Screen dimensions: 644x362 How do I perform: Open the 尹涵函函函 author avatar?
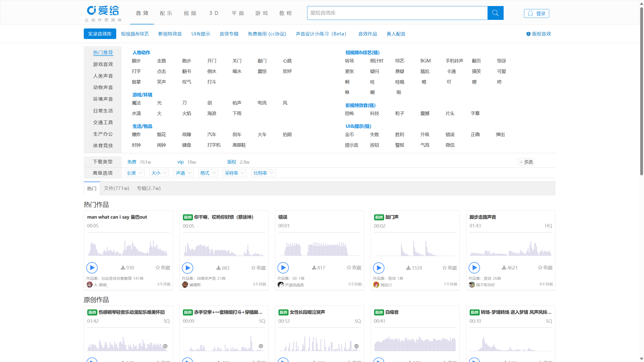[280, 285]
